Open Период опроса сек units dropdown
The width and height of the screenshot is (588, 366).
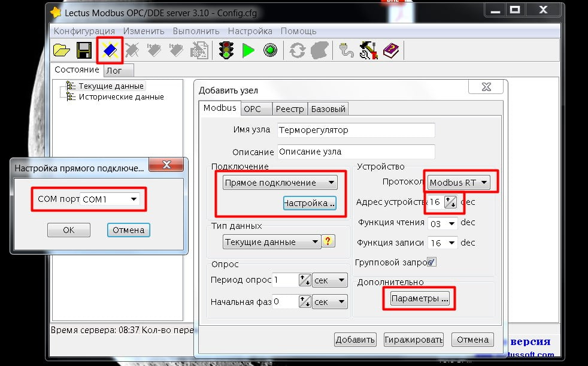330,280
